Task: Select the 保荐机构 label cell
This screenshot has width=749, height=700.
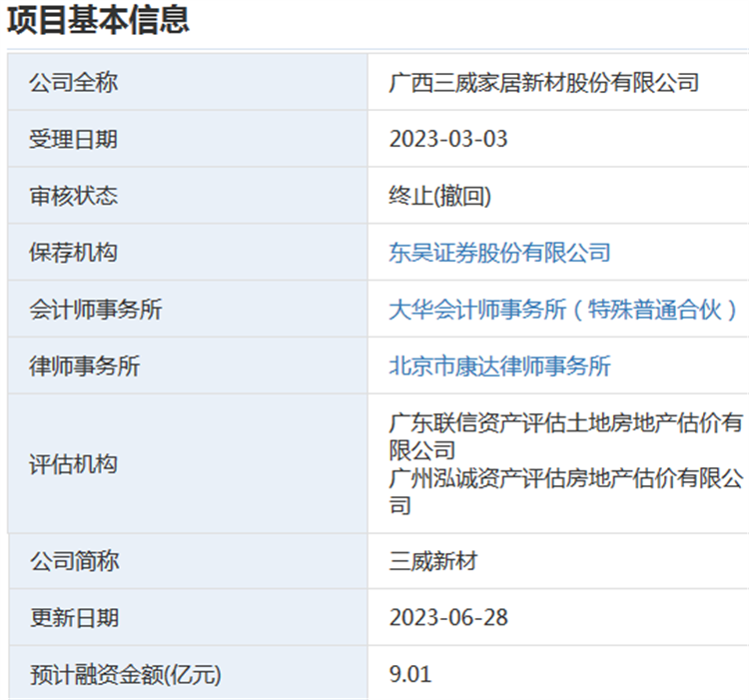Action: [188, 253]
